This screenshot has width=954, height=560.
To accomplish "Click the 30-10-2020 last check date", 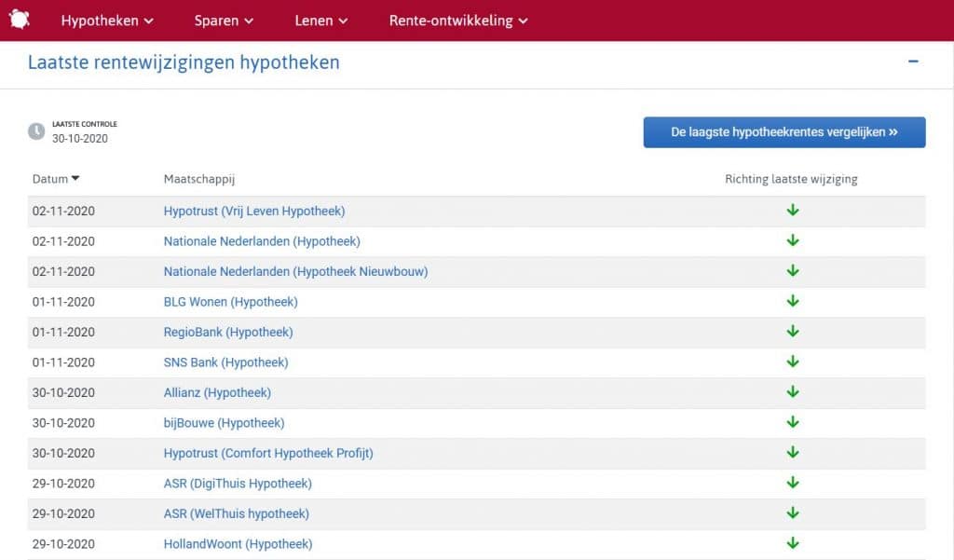I will pyautogui.click(x=80, y=139).
